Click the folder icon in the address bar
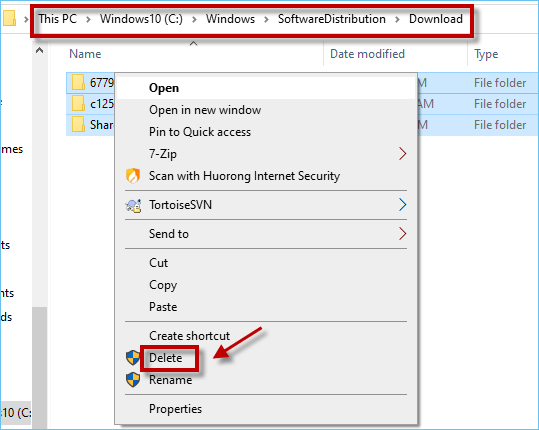539x430 pixels. (9, 18)
